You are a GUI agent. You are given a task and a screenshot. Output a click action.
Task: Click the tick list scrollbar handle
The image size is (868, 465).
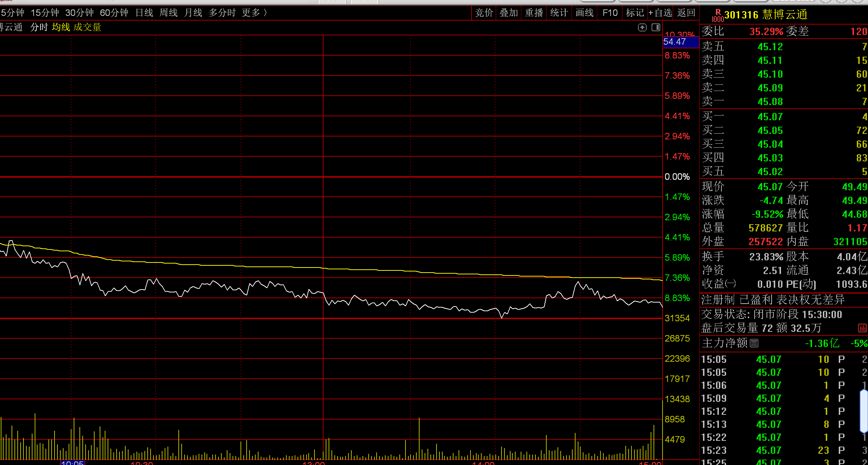[864, 411]
